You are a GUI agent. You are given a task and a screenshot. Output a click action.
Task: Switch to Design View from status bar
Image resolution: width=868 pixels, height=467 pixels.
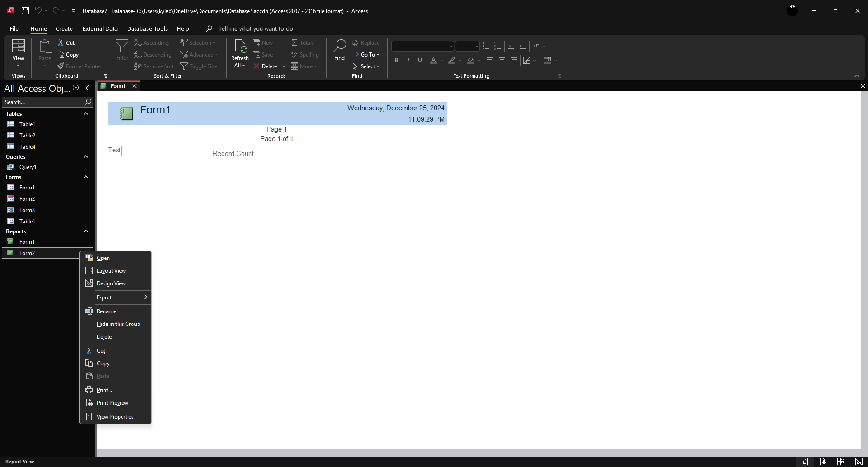(859, 462)
